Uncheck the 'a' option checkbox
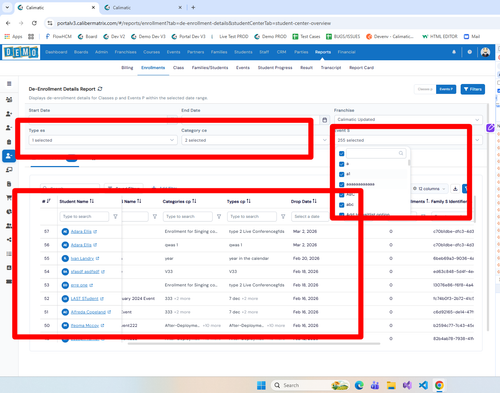Screen dimensions: 500x393 [x=341, y=164]
